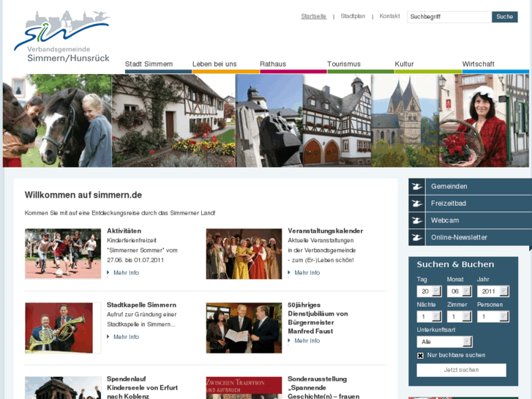
Task: Click the Sonderausstellung heading
Action: (323, 387)
